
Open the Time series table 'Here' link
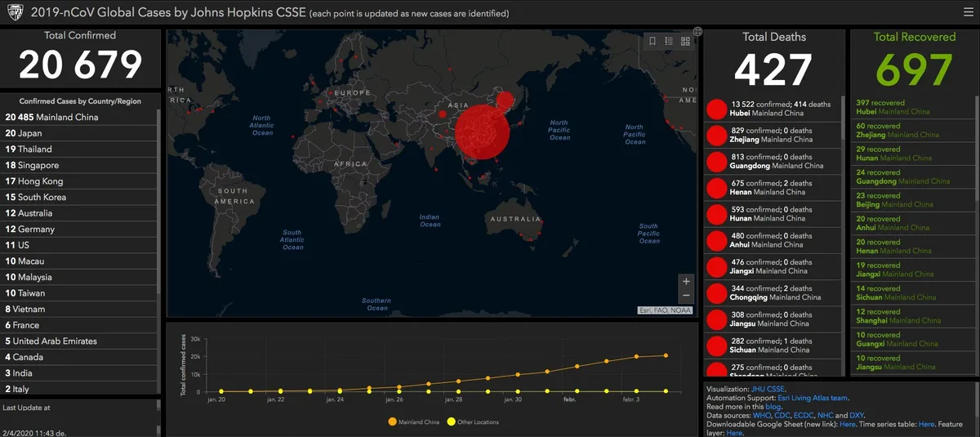926,425
